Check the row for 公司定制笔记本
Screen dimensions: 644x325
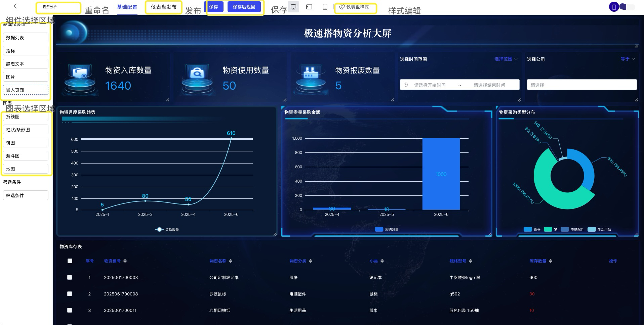pyautogui.click(x=70, y=277)
